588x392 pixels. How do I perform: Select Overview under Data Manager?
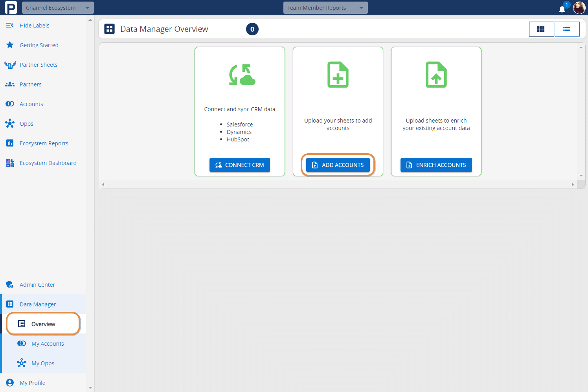(x=43, y=324)
